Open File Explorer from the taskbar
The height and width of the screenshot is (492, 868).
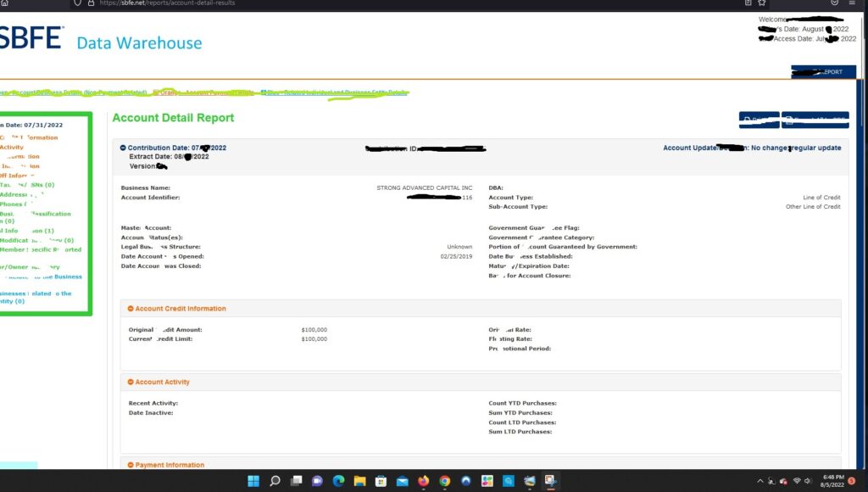click(x=359, y=480)
